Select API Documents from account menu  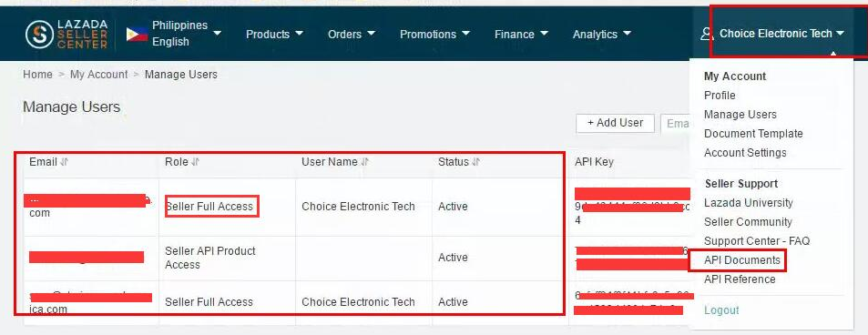(741, 260)
